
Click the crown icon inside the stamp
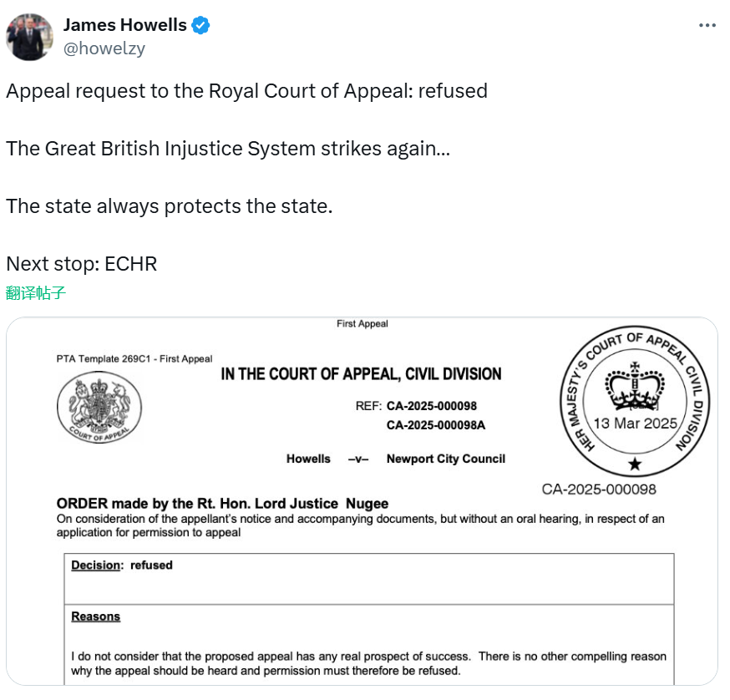pyautogui.click(x=635, y=386)
